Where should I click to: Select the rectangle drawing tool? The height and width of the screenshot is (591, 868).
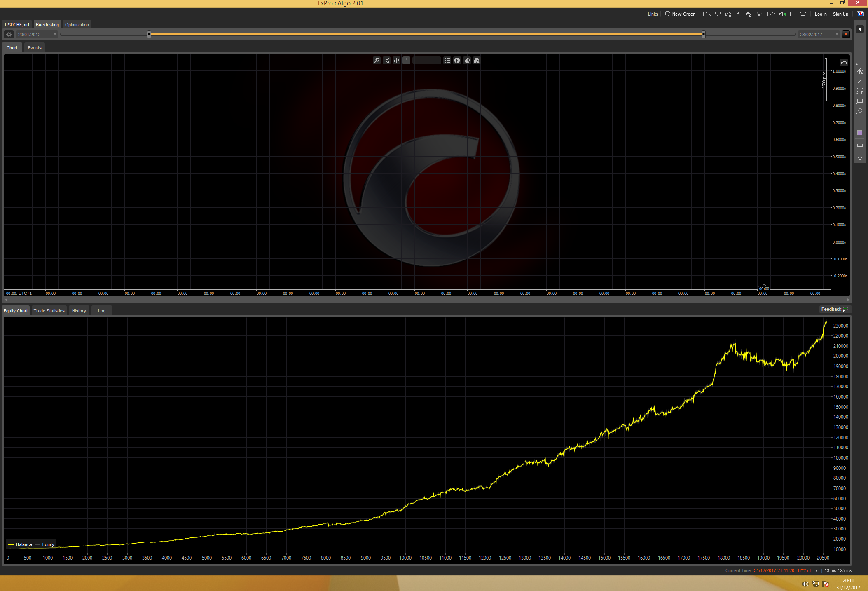(860, 101)
